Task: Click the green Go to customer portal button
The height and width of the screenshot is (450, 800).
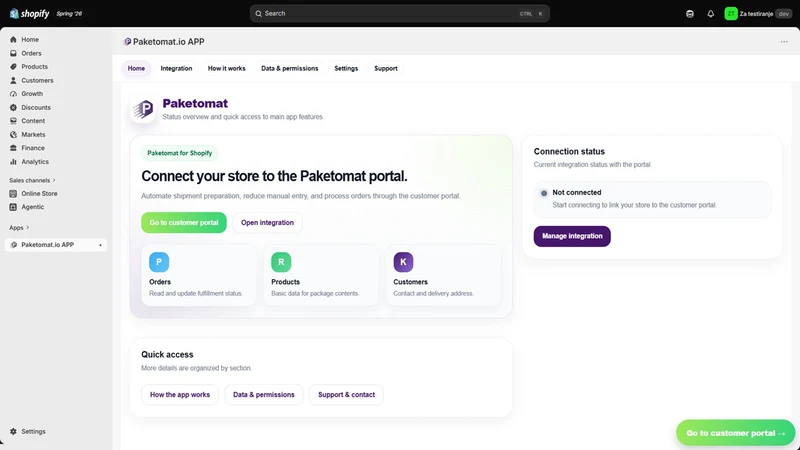Action: [x=184, y=222]
